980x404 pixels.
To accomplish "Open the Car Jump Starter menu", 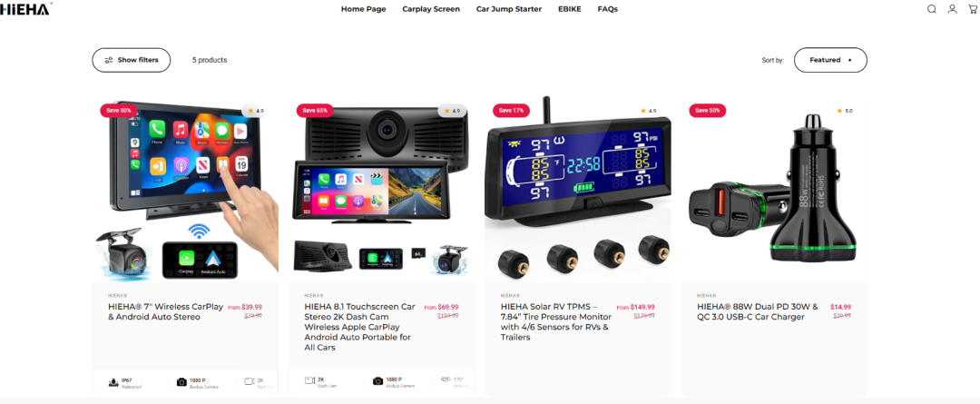I will [x=509, y=9].
